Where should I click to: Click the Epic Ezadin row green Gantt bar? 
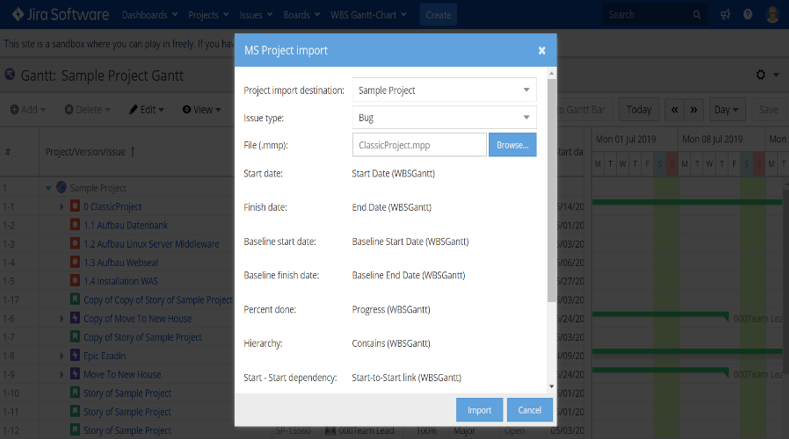(x=687, y=351)
